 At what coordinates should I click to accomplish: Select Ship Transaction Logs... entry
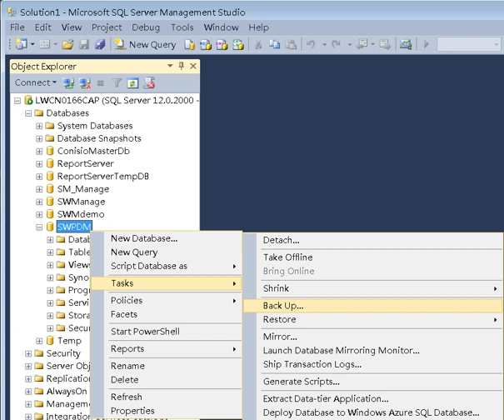[x=372, y=364]
